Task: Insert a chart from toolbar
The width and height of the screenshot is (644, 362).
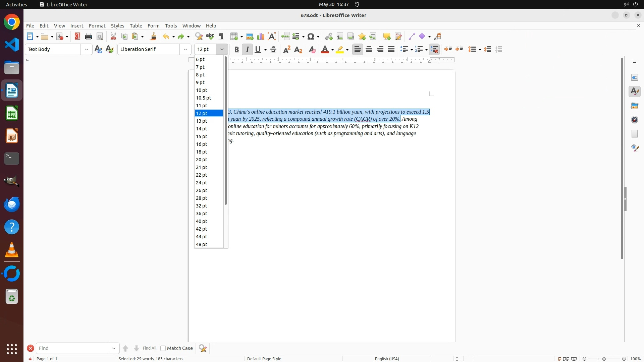Action: tap(261, 37)
